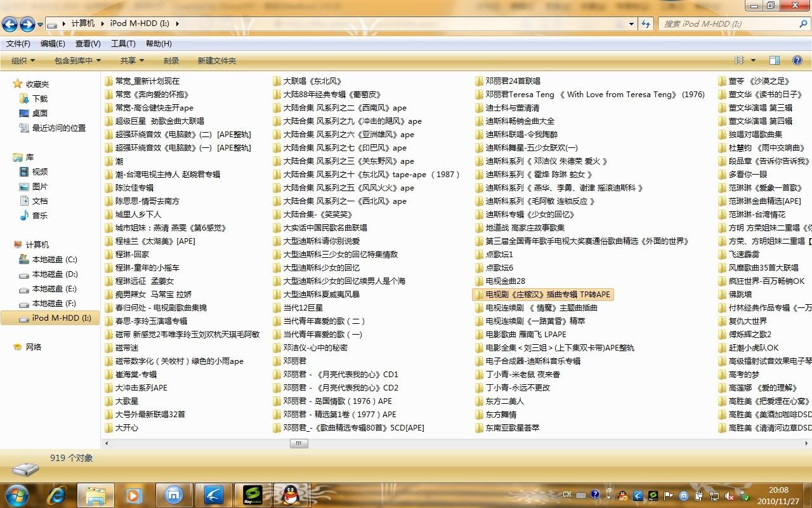
Task: Open 共享 share dropdown
Action: pyautogui.click(x=132, y=60)
